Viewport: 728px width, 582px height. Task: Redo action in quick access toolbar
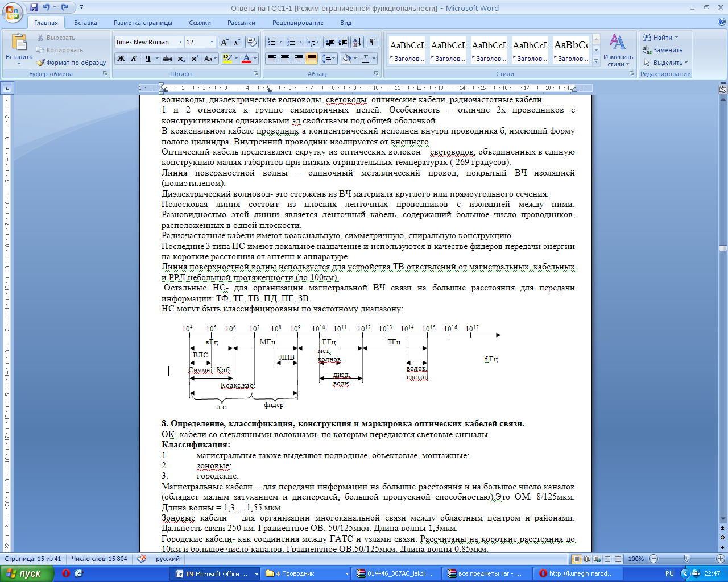click(x=64, y=8)
